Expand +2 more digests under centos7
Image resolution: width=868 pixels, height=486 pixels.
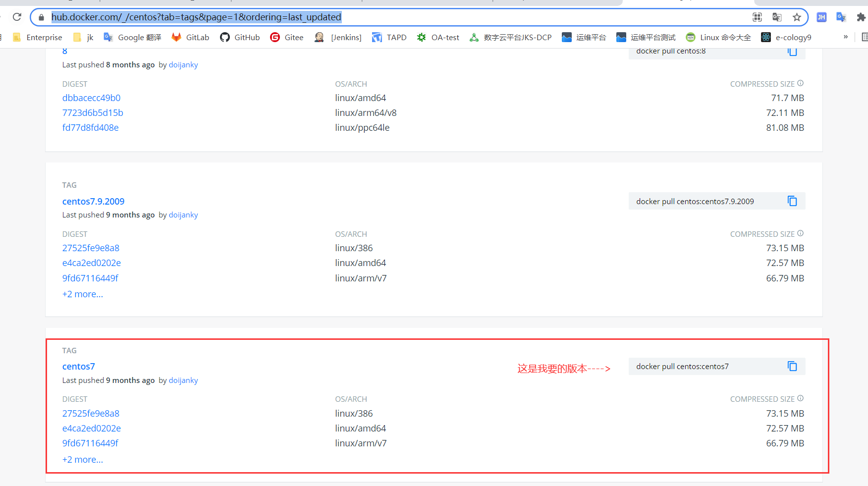83,460
